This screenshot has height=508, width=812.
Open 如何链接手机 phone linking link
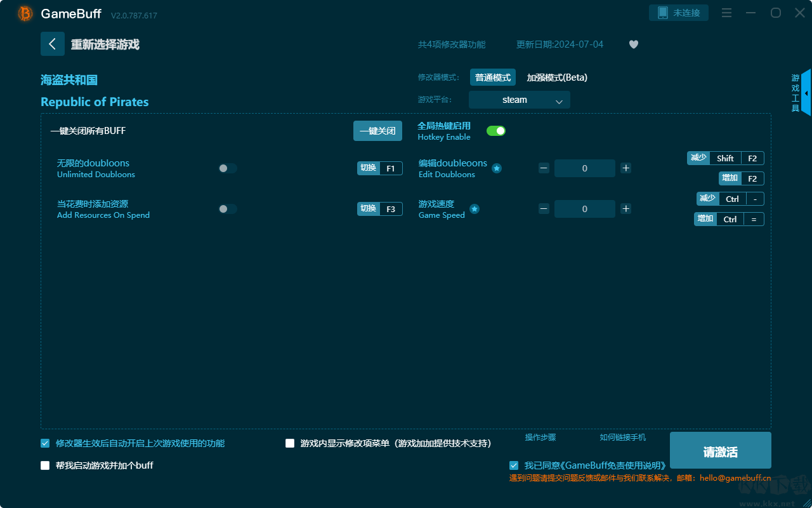[x=623, y=438]
